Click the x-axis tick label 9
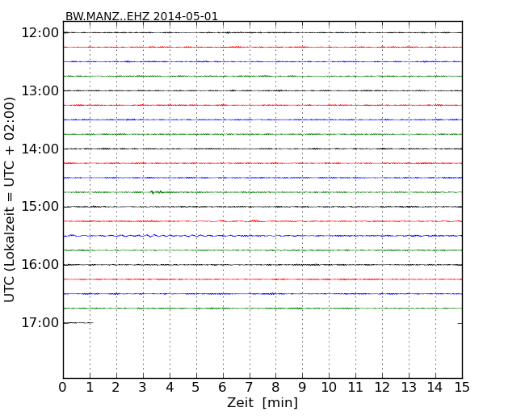This screenshot has height=420, width=525. [302, 388]
